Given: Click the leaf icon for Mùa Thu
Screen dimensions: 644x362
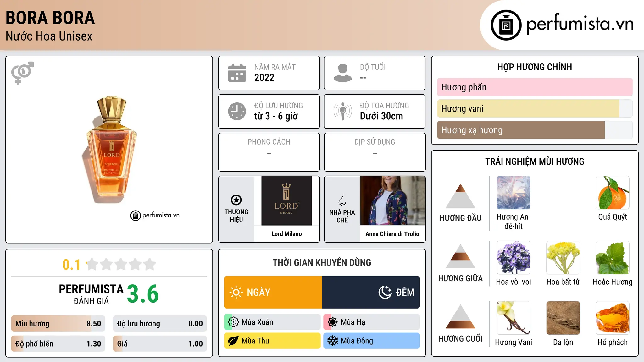Looking at the screenshot, I should pyautogui.click(x=233, y=341).
